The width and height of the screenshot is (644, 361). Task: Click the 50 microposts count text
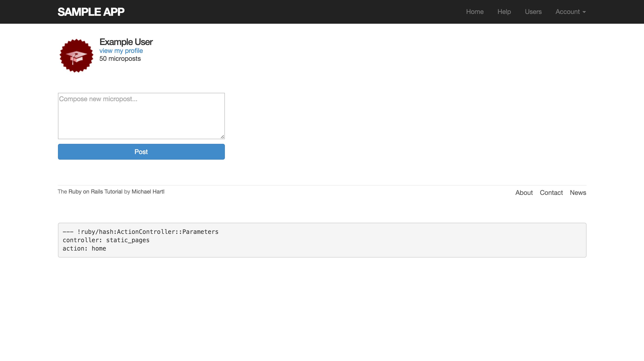point(120,58)
